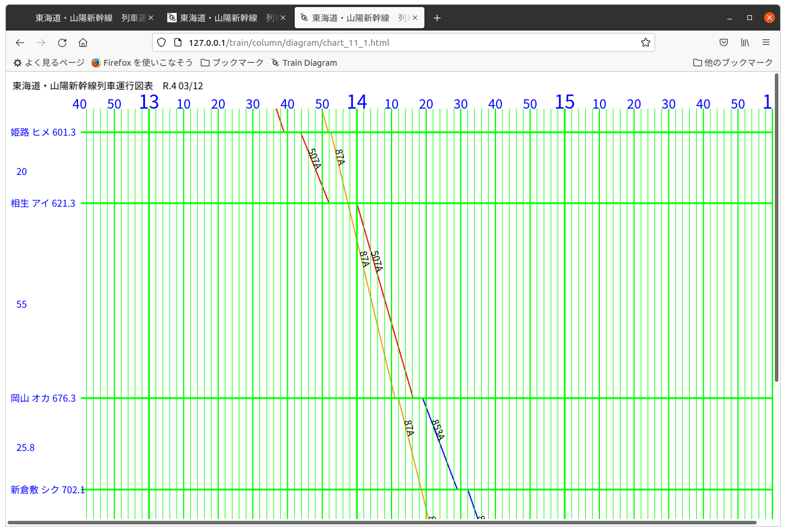Switch to the second 東海道・山陽新幹線 tab
The width and height of the screenshot is (786, 532).
click(227, 18)
